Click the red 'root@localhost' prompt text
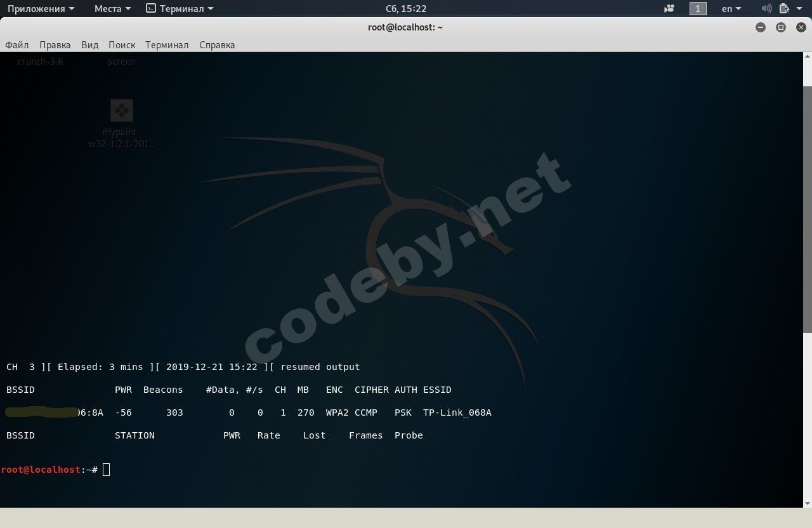Image resolution: width=812 pixels, height=528 pixels. pos(41,470)
